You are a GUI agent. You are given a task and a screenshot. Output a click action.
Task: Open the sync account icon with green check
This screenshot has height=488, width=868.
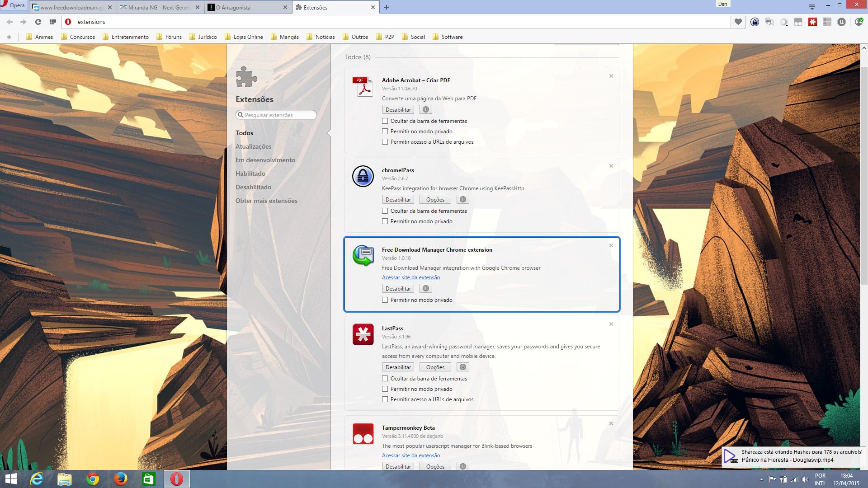[859, 22]
